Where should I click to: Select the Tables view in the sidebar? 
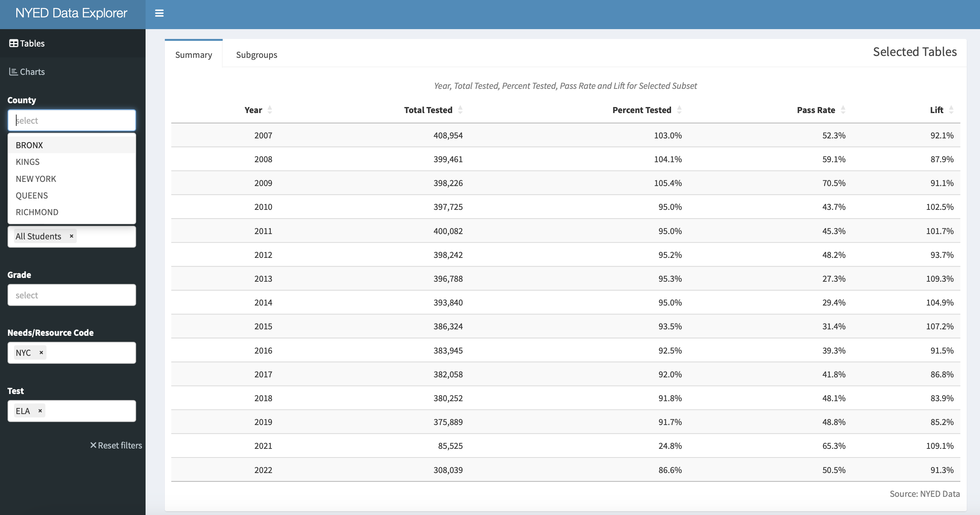[x=26, y=43]
